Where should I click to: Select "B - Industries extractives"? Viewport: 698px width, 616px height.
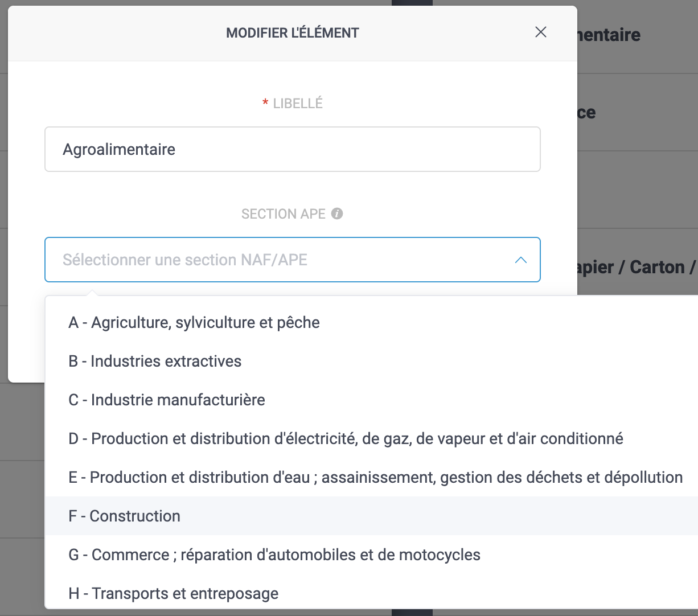point(155,361)
